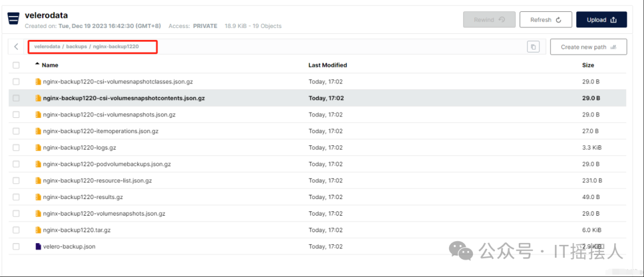Check the box for csi-volumesnapshotcontents.json.gz row
Screen dimensions: 644x277
click(x=16, y=98)
